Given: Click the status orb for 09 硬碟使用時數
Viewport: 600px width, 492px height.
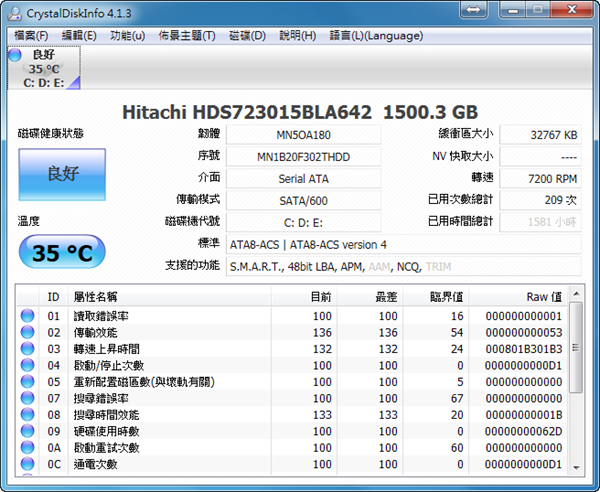Looking at the screenshot, I should (27, 431).
